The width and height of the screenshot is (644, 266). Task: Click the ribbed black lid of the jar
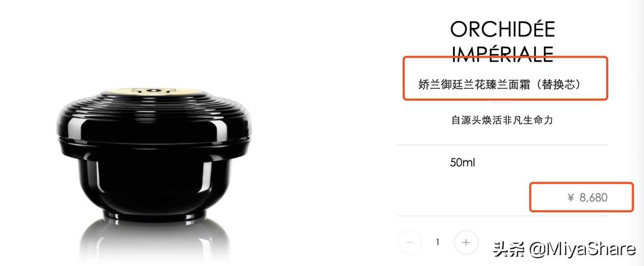[154, 114]
